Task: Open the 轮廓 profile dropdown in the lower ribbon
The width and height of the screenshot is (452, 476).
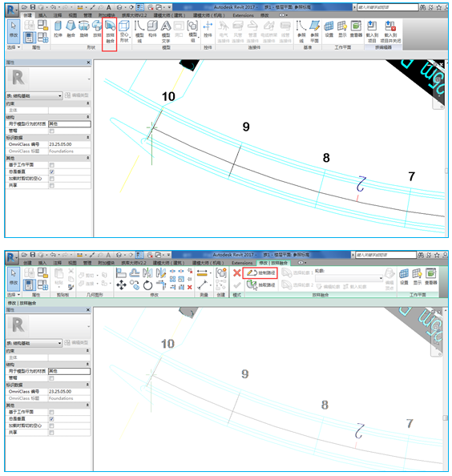Action: pos(349,278)
